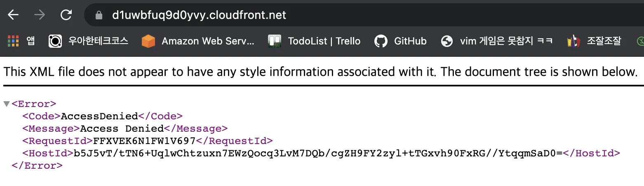Click the AccessDenied code text
The height and width of the screenshot is (186, 644).
pos(99,116)
